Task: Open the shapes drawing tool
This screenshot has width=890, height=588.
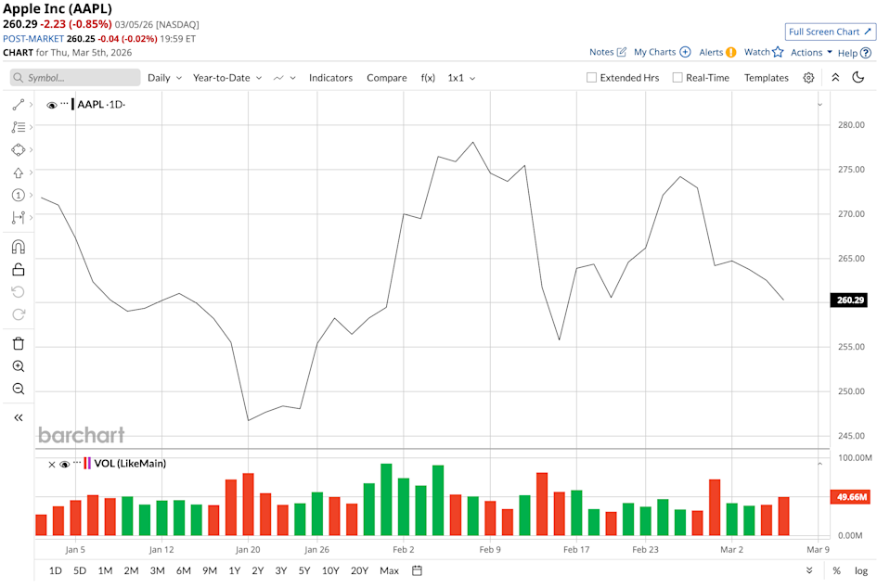Action: [x=18, y=149]
